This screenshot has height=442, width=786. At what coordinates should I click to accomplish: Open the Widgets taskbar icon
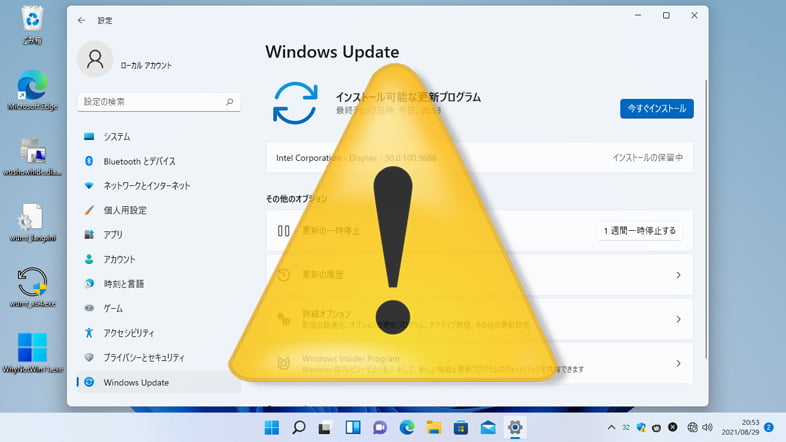[x=353, y=427]
